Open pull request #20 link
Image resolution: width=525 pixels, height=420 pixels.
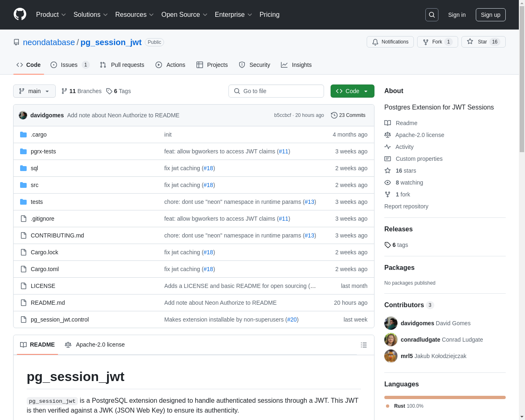click(x=292, y=320)
